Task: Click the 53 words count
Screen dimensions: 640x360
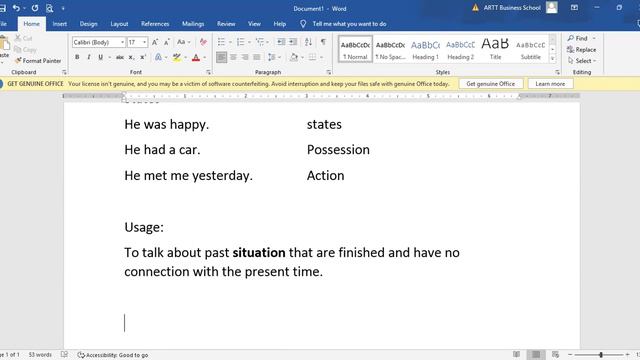Action: (x=40, y=355)
